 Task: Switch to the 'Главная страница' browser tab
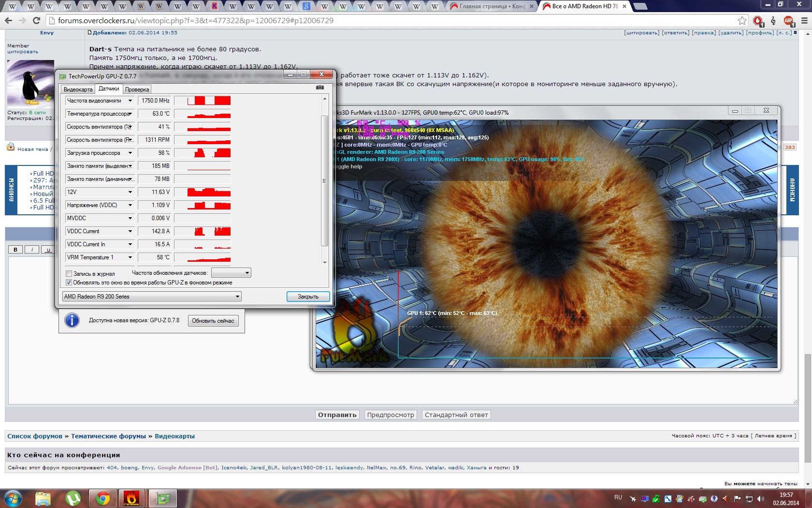point(492,6)
